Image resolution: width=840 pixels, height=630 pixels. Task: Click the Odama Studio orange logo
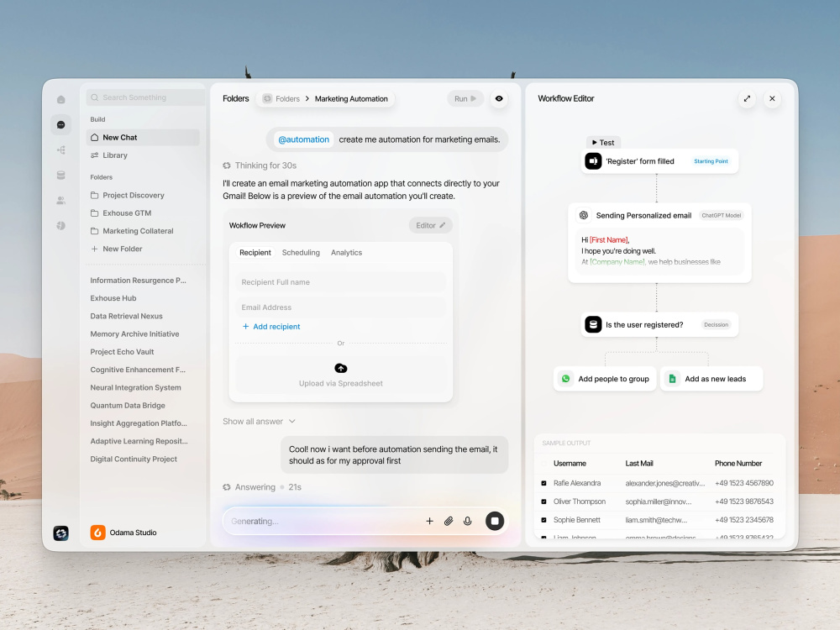pyautogui.click(x=97, y=533)
